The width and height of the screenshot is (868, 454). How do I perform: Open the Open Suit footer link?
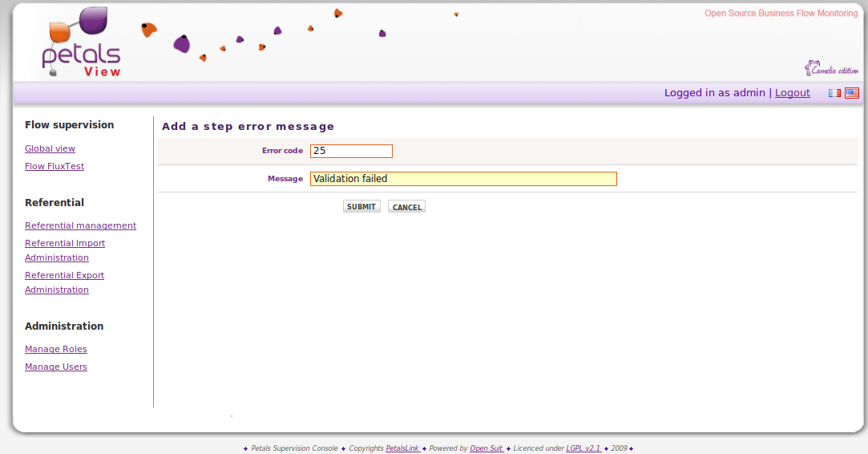coord(486,448)
